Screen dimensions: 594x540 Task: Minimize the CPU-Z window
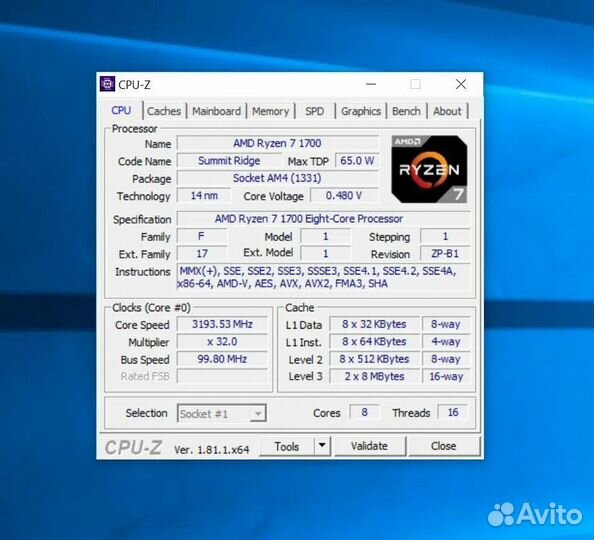(371, 84)
